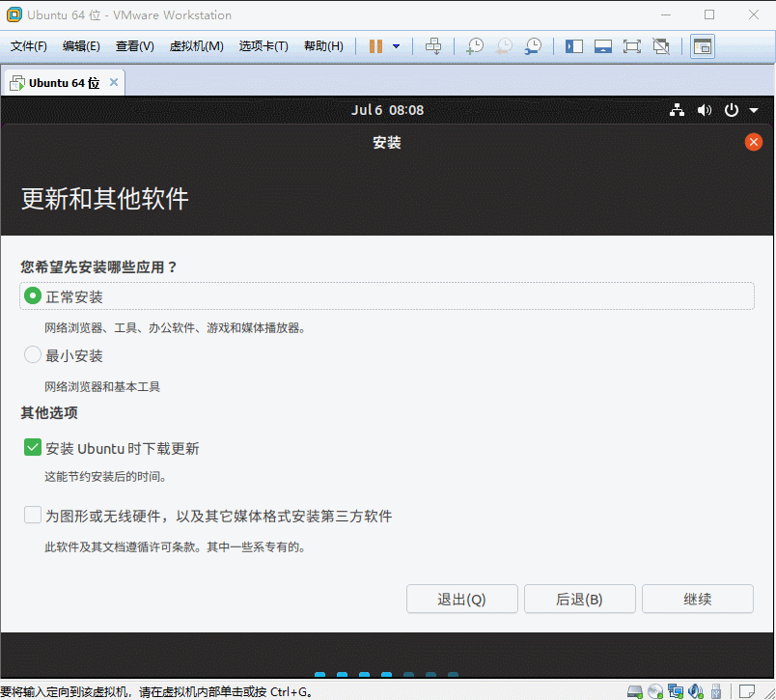Open the snapshot manager toolbar icon
This screenshot has height=700, width=776.
[x=533, y=46]
